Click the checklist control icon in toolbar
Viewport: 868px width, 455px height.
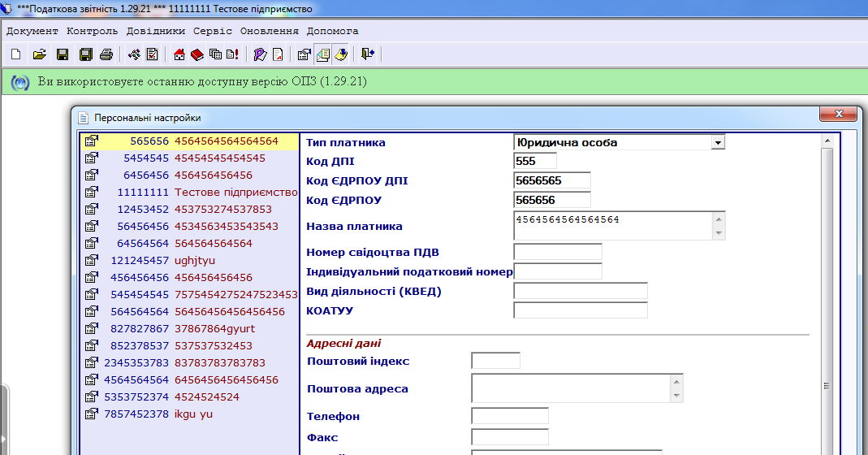click(x=152, y=54)
